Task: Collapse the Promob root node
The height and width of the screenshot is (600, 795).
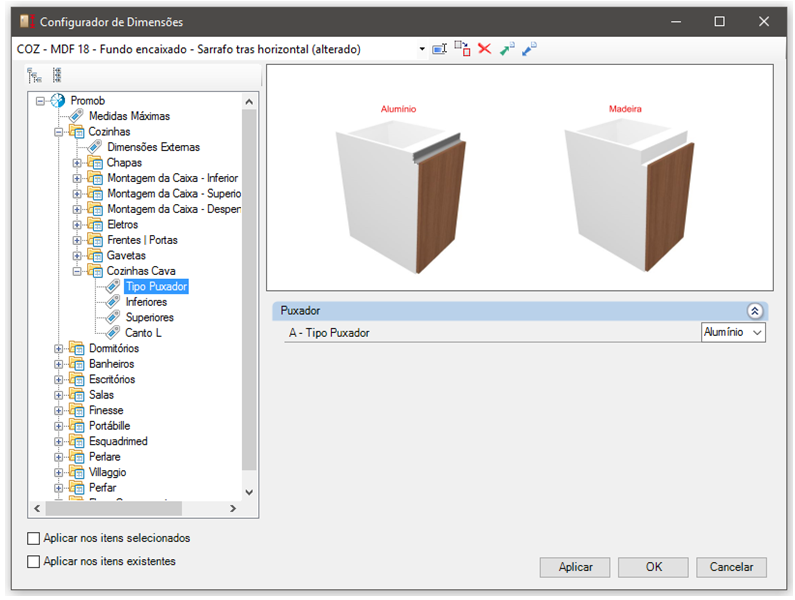Action: (41, 101)
